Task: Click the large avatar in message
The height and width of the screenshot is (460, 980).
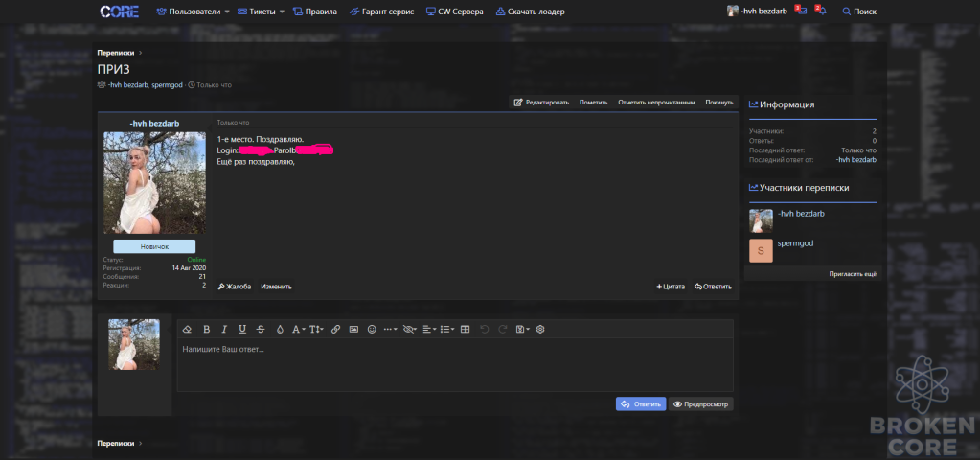Action: [x=154, y=182]
